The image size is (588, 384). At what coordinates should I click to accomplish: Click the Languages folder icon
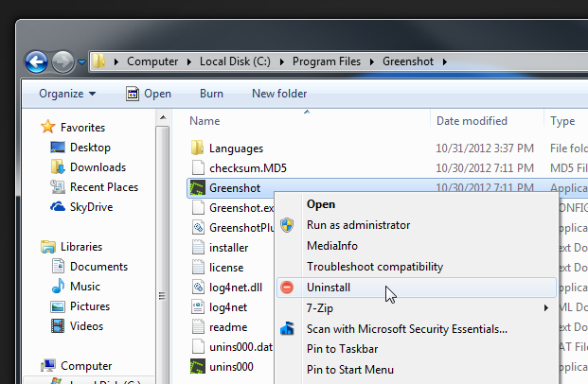tap(198, 148)
